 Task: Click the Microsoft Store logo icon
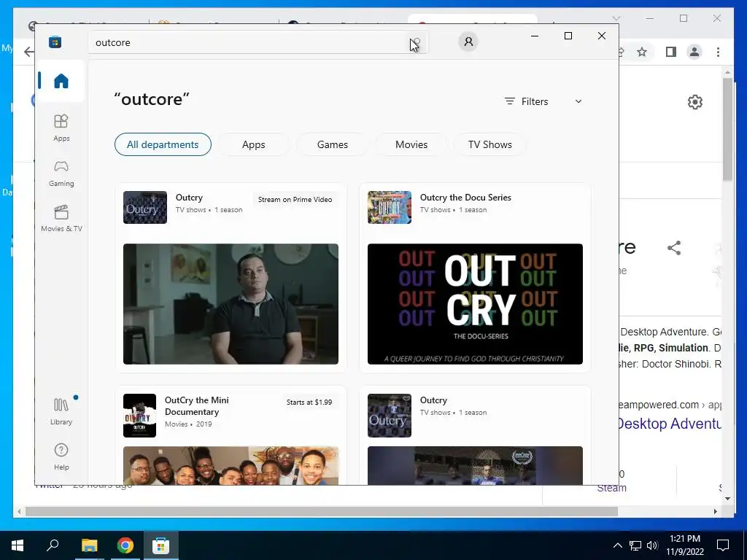[x=55, y=42]
